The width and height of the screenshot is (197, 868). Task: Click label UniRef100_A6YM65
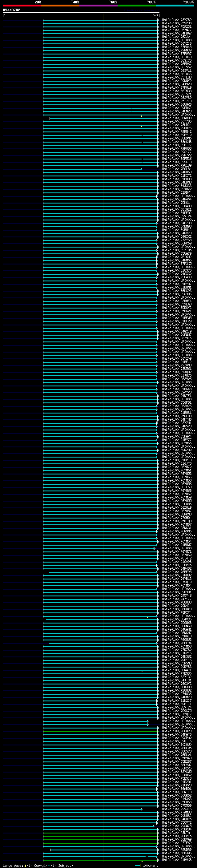(177, 443)
